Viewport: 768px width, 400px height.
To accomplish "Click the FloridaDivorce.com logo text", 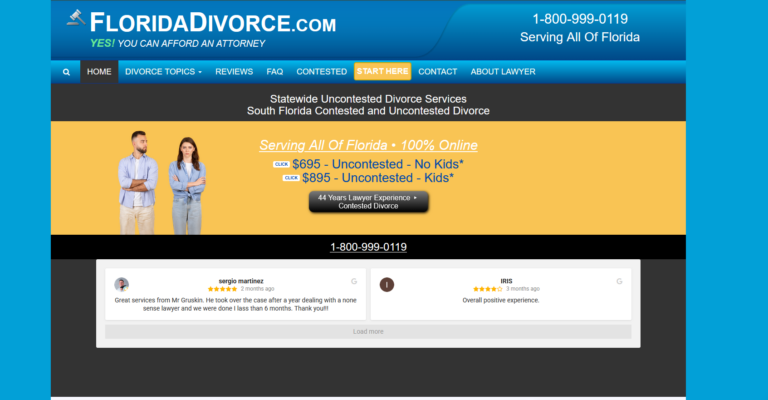I will tap(213, 23).
